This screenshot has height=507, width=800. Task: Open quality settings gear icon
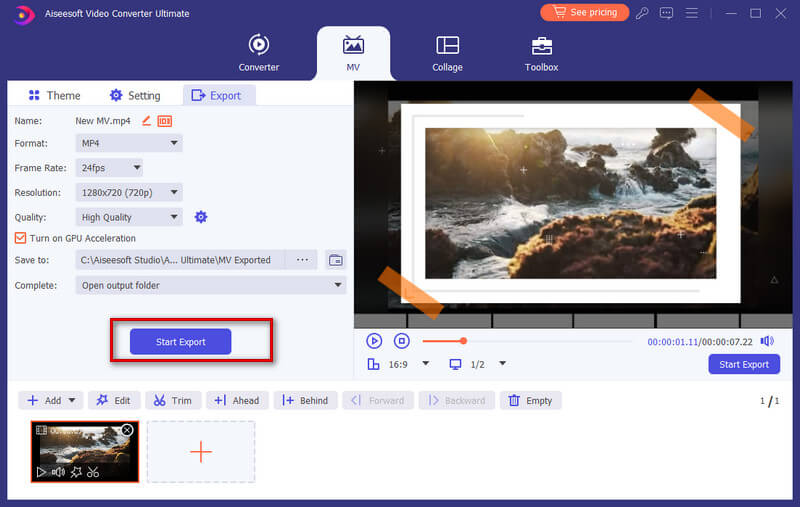pyautogui.click(x=201, y=217)
